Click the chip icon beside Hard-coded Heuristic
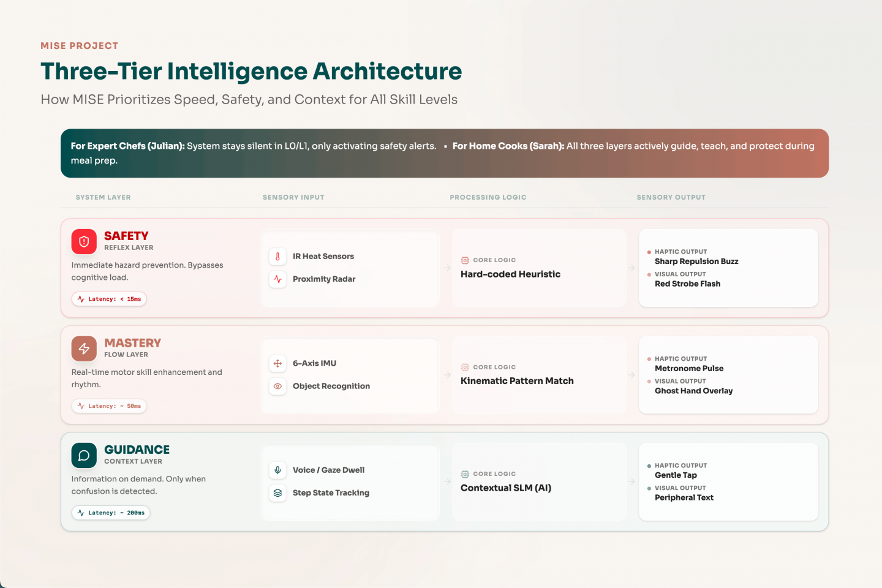This screenshot has width=882, height=588. click(465, 260)
